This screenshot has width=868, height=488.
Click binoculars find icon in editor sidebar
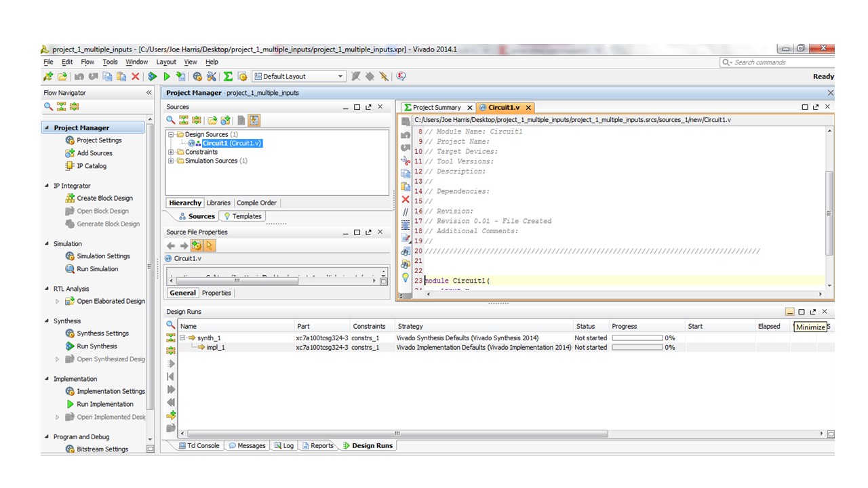(406, 251)
